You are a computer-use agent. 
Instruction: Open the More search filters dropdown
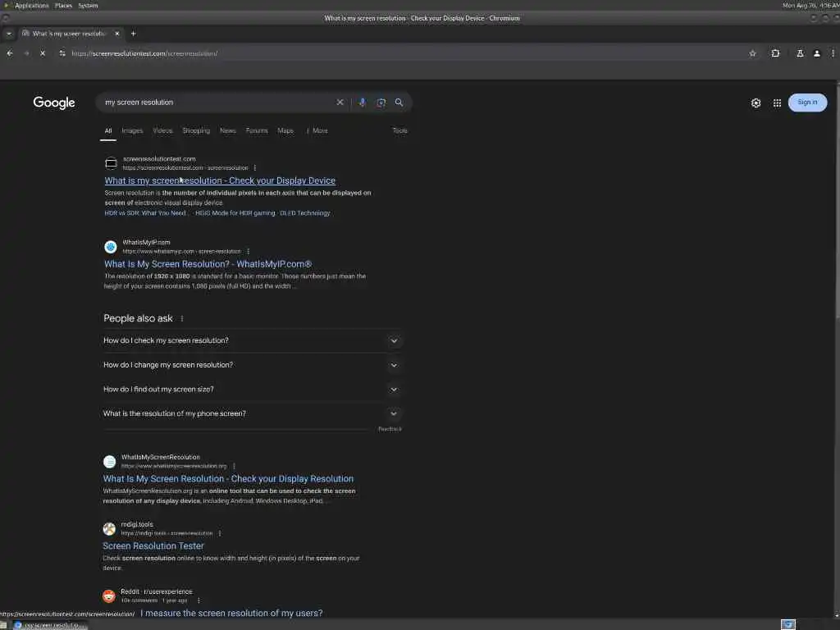[317, 130]
